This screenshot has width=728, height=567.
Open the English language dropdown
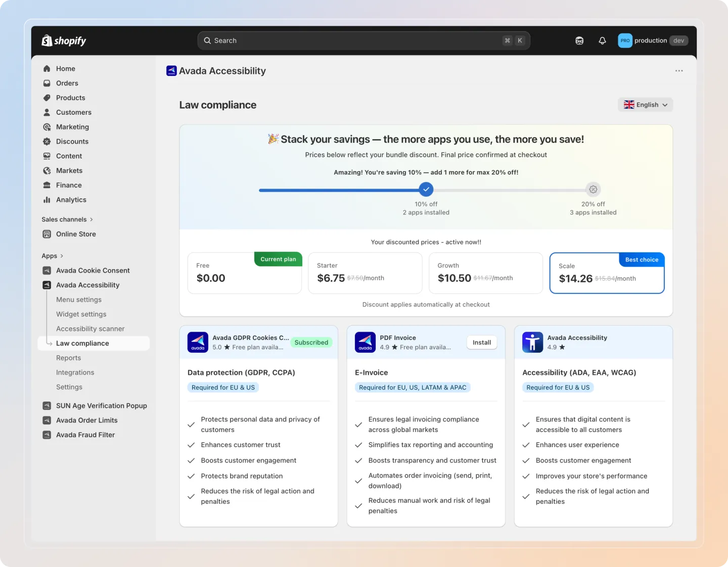click(646, 105)
